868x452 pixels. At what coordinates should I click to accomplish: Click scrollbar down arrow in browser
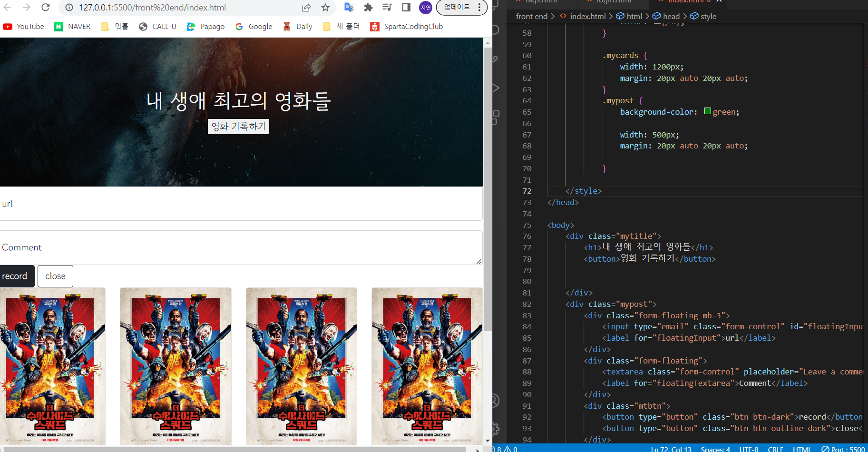[488, 441]
